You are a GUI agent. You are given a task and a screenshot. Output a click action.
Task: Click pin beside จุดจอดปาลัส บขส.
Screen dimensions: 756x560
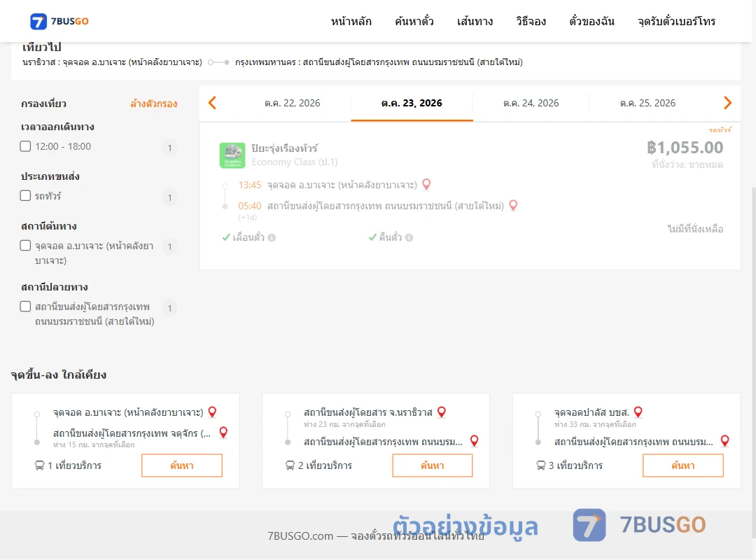coord(638,412)
